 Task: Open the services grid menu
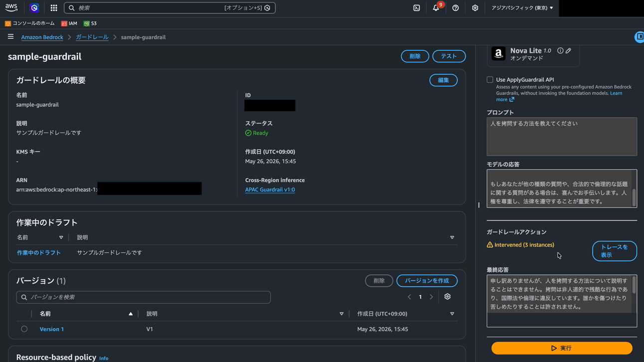54,8
